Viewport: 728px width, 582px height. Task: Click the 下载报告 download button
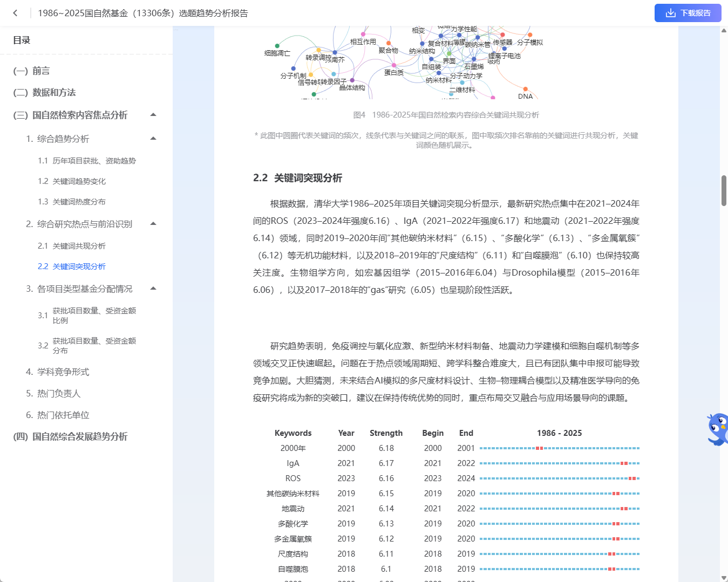tap(688, 13)
